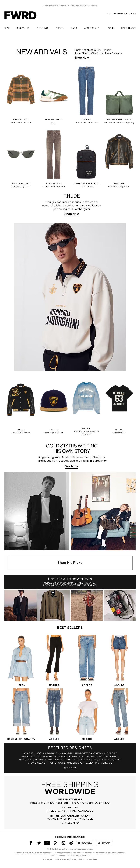
Task: Open the Facebook icon in footer
Action: pyautogui.click(x=31, y=843)
